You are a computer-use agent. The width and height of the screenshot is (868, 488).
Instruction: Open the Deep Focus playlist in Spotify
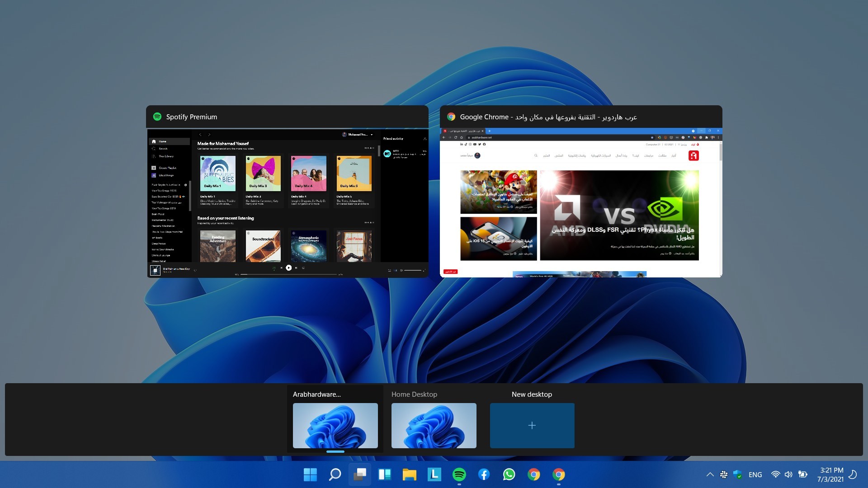[159, 244]
